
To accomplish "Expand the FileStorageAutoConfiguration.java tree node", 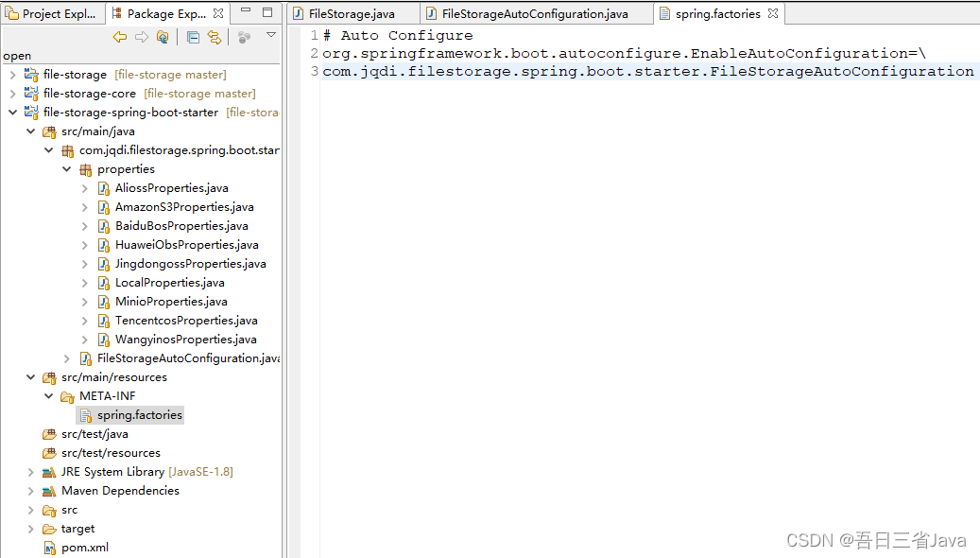I will click(x=67, y=357).
